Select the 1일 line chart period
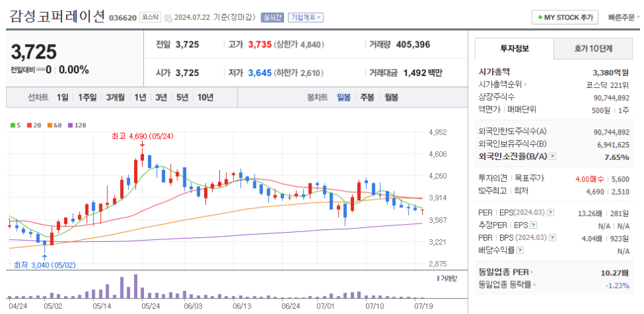The height and width of the screenshot is (314, 644). [x=63, y=98]
